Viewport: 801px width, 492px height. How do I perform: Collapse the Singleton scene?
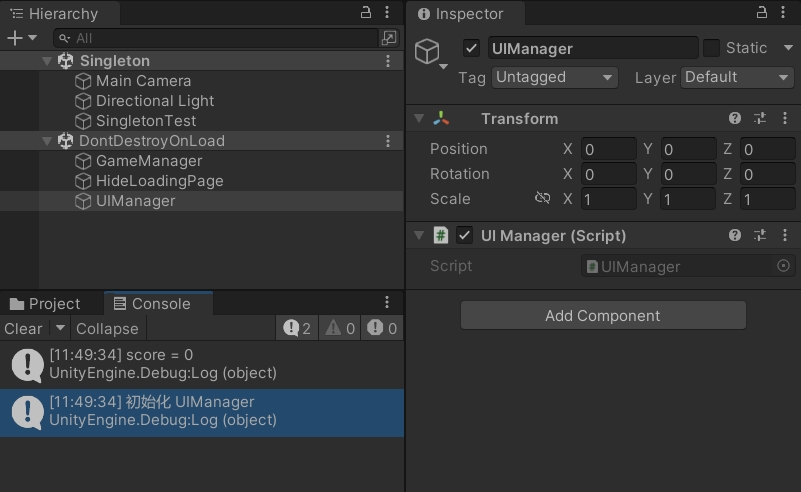click(x=47, y=61)
